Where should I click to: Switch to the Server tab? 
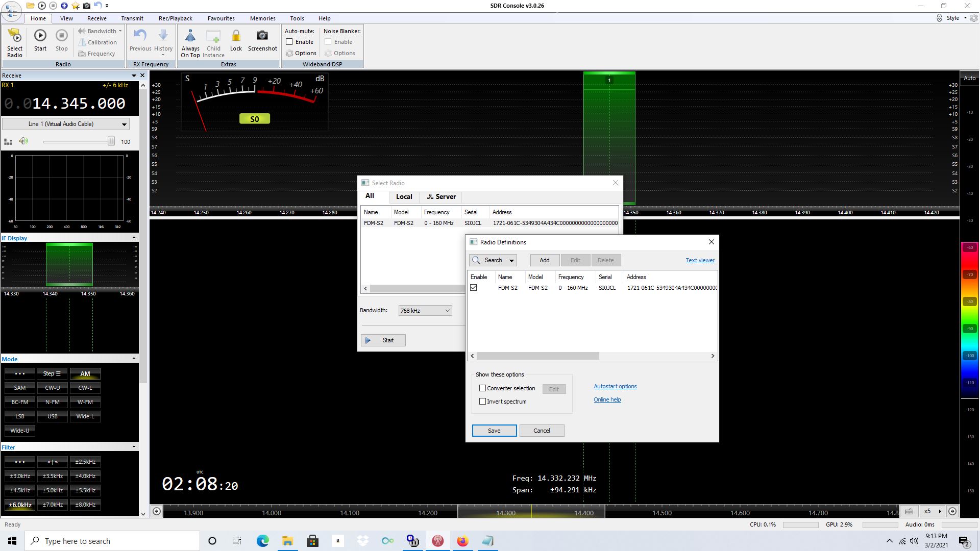441,197
